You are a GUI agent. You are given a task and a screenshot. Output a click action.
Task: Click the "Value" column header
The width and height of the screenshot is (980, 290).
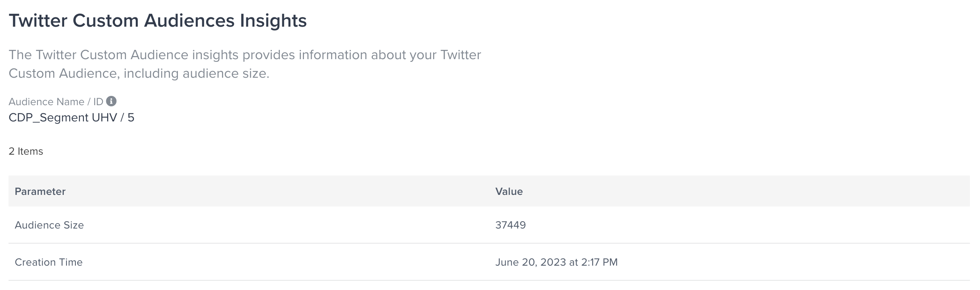tap(509, 191)
